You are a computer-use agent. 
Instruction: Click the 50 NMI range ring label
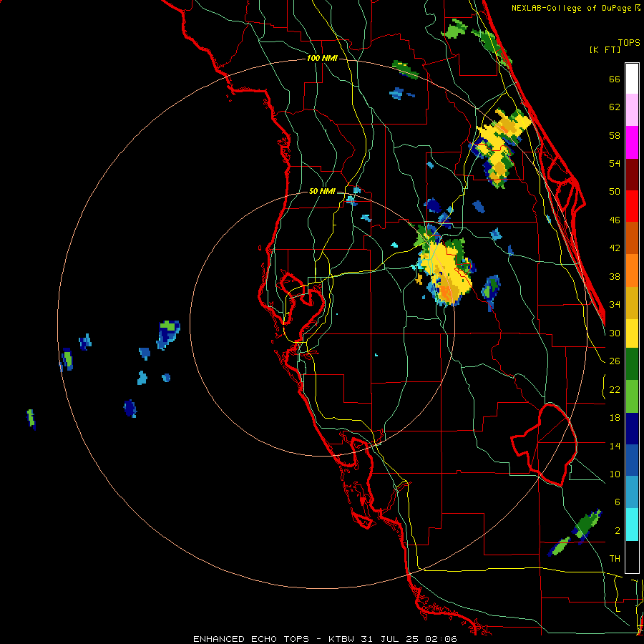(x=322, y=191)
